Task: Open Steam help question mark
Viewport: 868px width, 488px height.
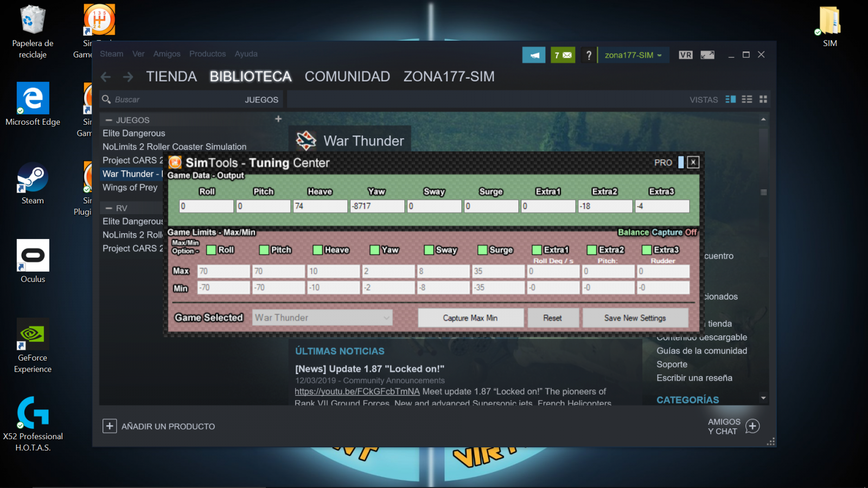Action: coord(589,55)
